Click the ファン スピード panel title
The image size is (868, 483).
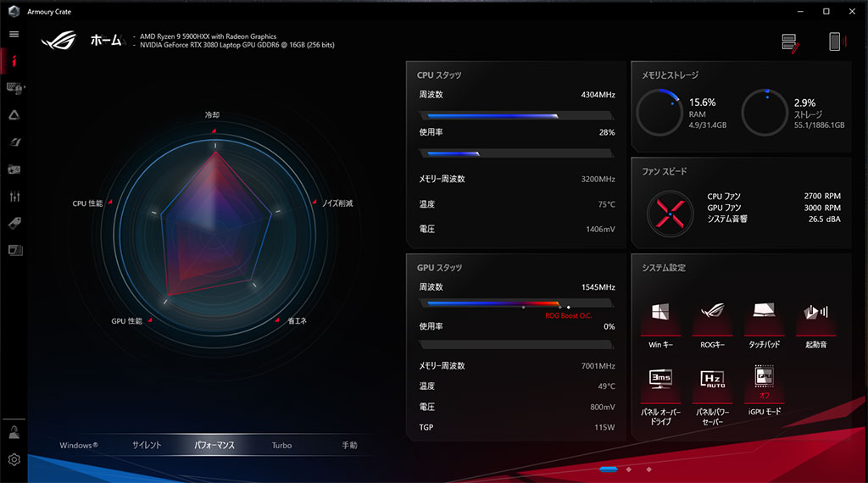(665, 171)
